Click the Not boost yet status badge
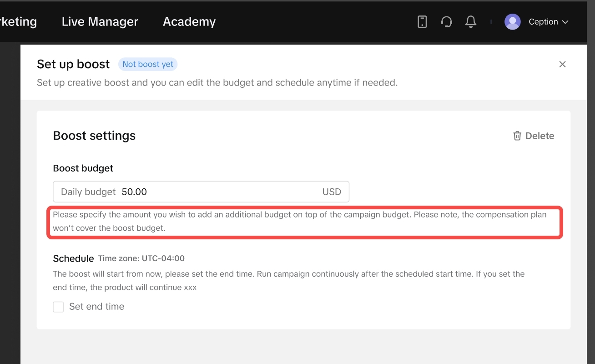Image resolution: width=595 pixels, height=364 pixels. tap(148, 64)
